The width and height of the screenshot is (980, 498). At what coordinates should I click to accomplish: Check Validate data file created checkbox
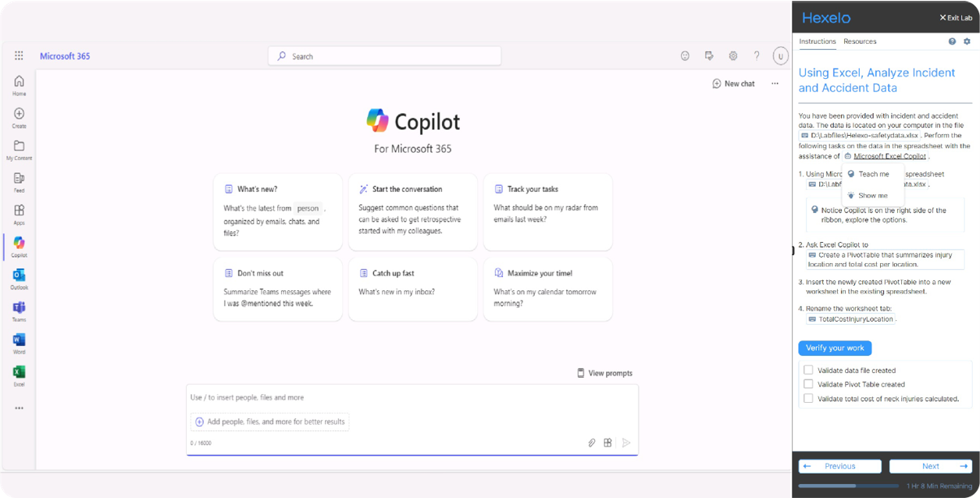coord(808,370)
